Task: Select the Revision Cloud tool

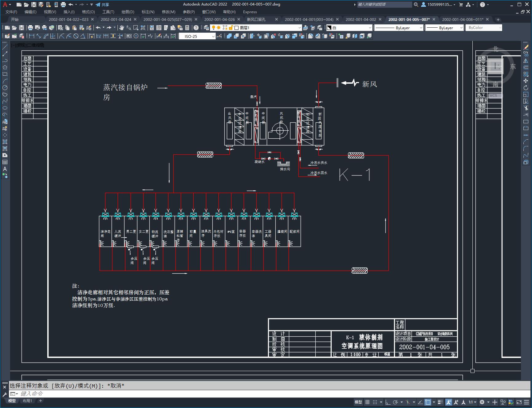Action: [5, 94]
